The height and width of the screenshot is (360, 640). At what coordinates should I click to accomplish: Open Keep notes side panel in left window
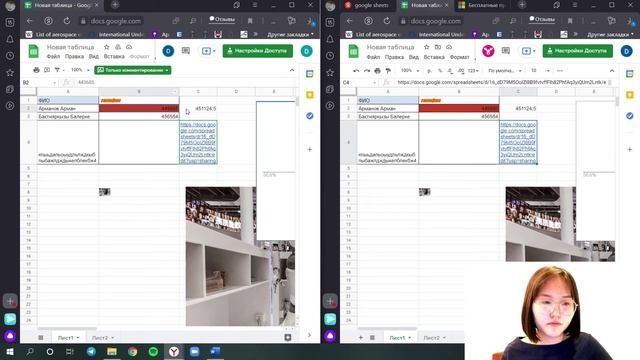(x=310, y=95)
